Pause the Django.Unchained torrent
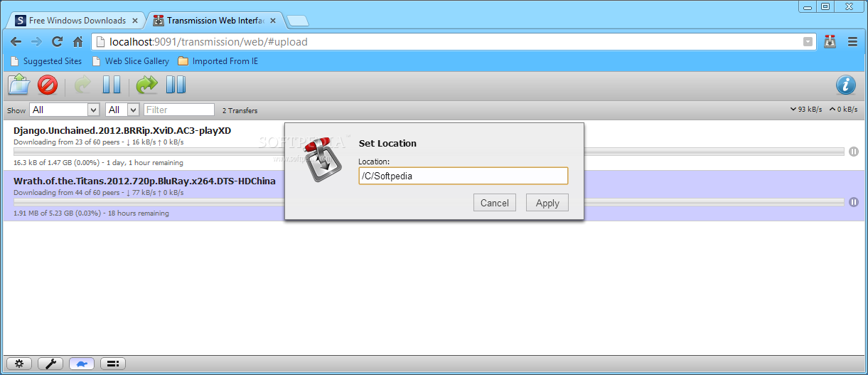The image size is (868, 375). coord(854,152)
